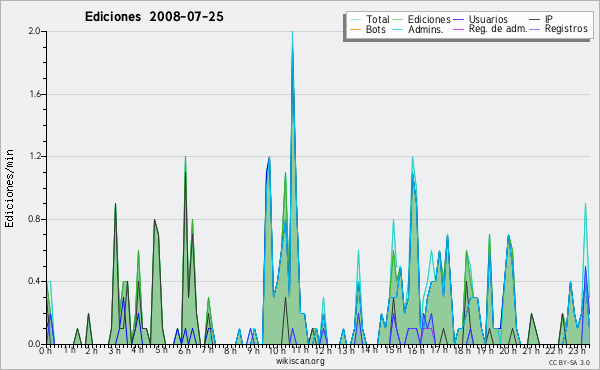Image resolution: width=600 pixels, height=370 pixels.
Task: Click the Reg. de adm. magenta legend line
Action: (458, 29)
